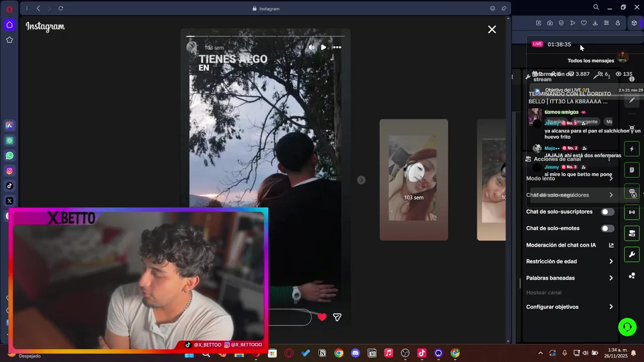
Task: Show hidden tray icons chevron
Action: click(x=540, y=353)
